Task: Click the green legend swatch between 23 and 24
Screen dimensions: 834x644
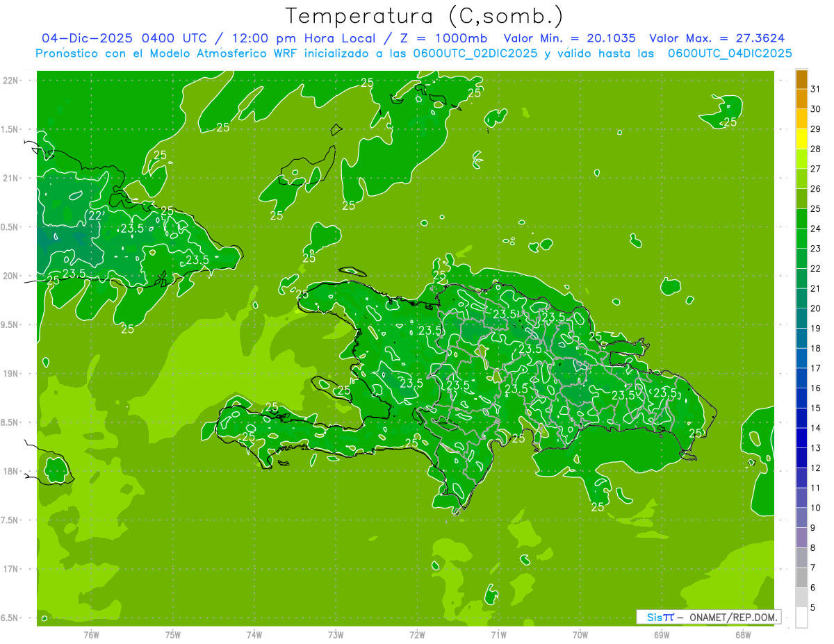Action: pos(801,238)
